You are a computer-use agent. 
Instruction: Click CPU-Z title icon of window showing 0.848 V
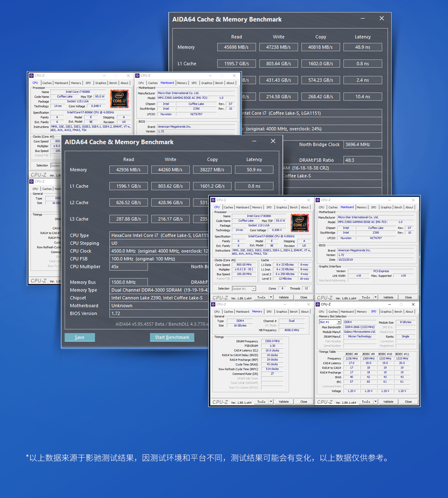click(31, 76)
